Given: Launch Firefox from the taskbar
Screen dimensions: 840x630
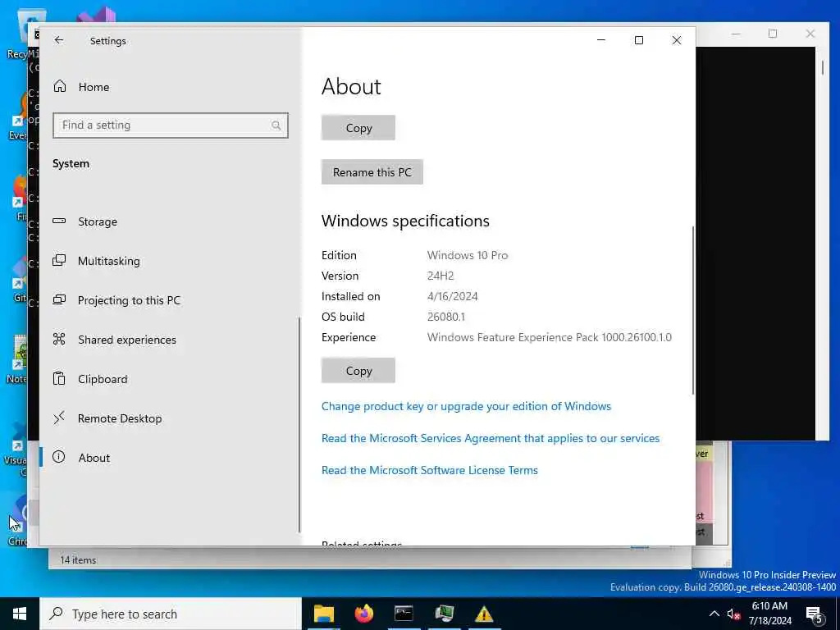Looking at the screenshot, I should [363, 614].
